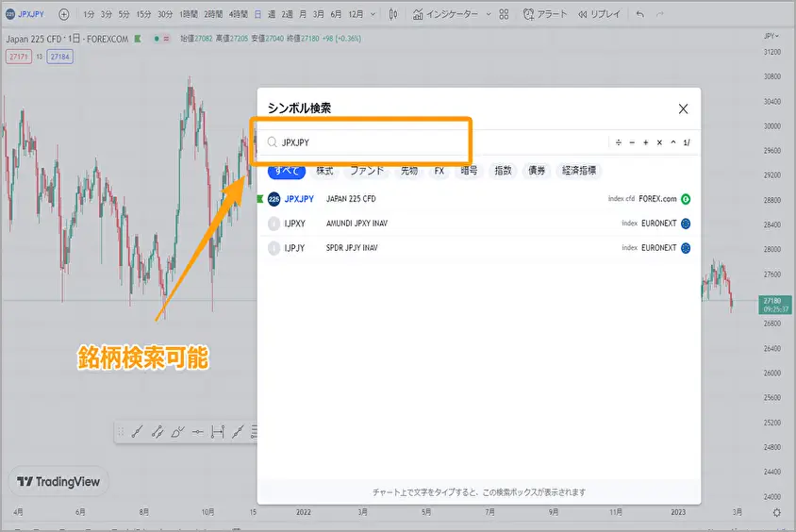
Task: Open the indicator templates grid icon
Action: point(504,14)
